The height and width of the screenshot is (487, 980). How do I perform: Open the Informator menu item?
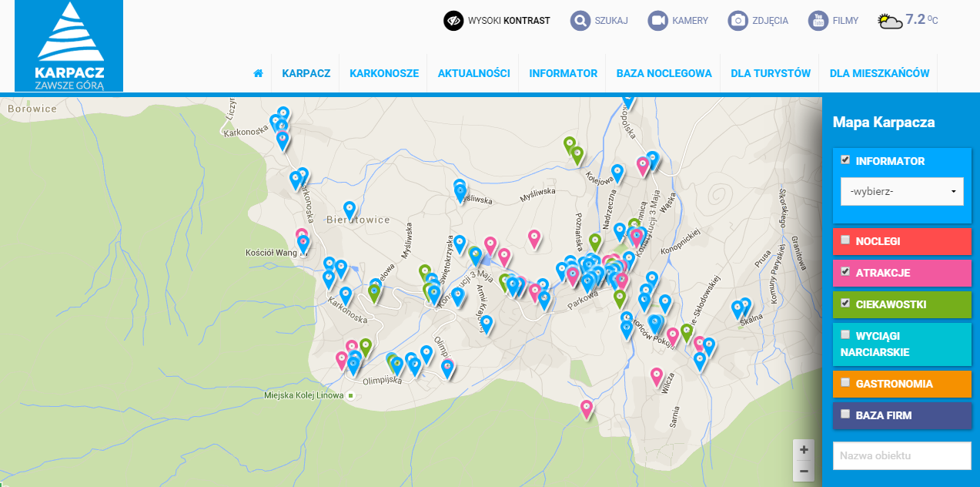coord(564,73)
